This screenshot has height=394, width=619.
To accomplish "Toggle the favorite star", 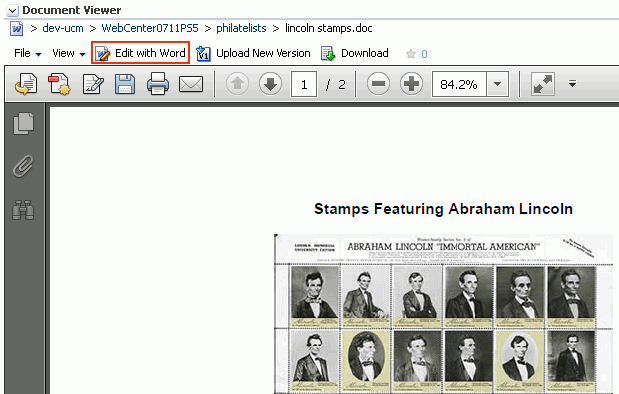I will coord(411,54).
